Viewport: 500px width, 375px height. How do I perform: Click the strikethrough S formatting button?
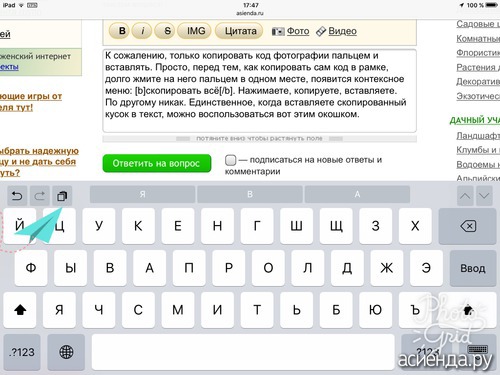[x=165, y=31]
